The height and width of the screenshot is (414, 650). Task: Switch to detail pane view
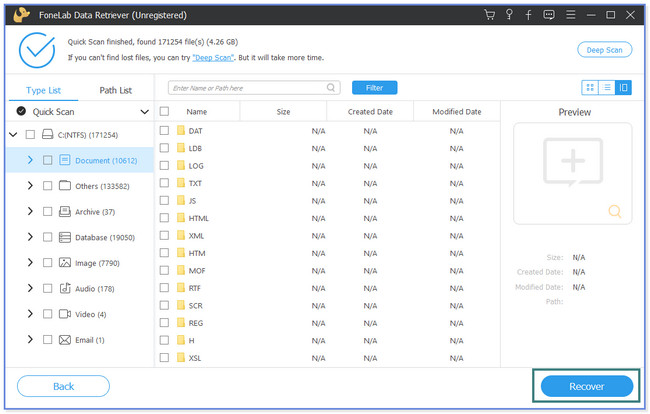[x=623, y=87]
